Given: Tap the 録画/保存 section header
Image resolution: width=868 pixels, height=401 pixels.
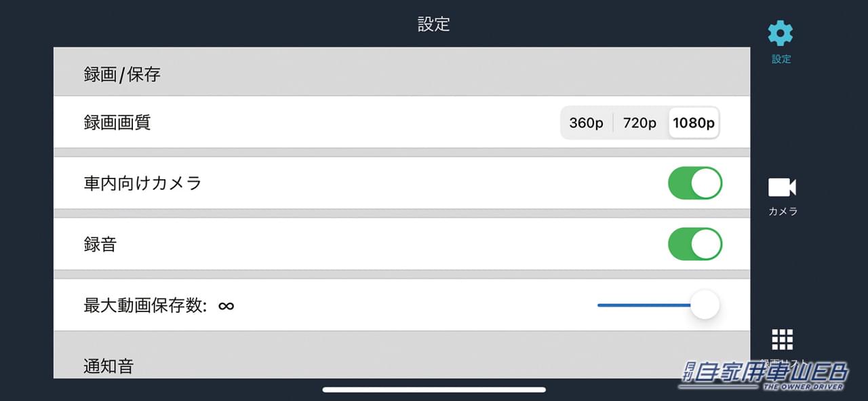Looking at the screenshot, I should (122, 75).
